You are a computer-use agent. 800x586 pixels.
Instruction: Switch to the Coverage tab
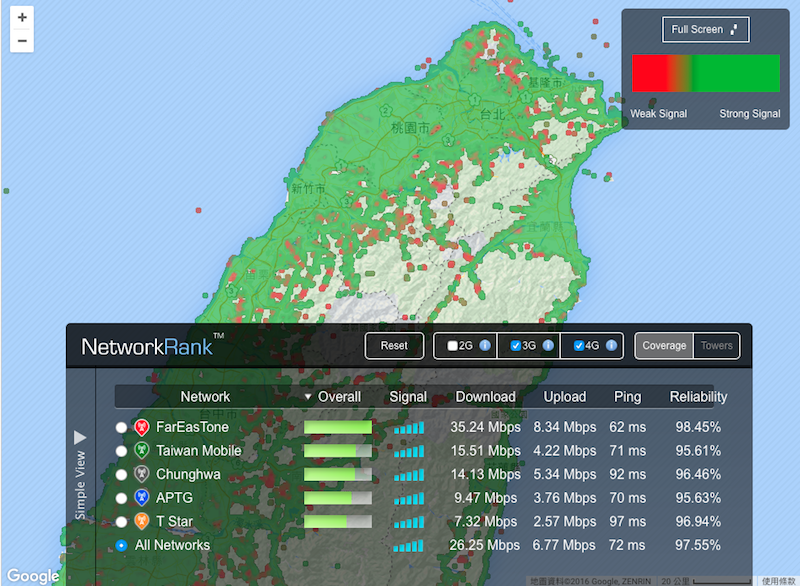pyautogui.click(x=664, y=345)
